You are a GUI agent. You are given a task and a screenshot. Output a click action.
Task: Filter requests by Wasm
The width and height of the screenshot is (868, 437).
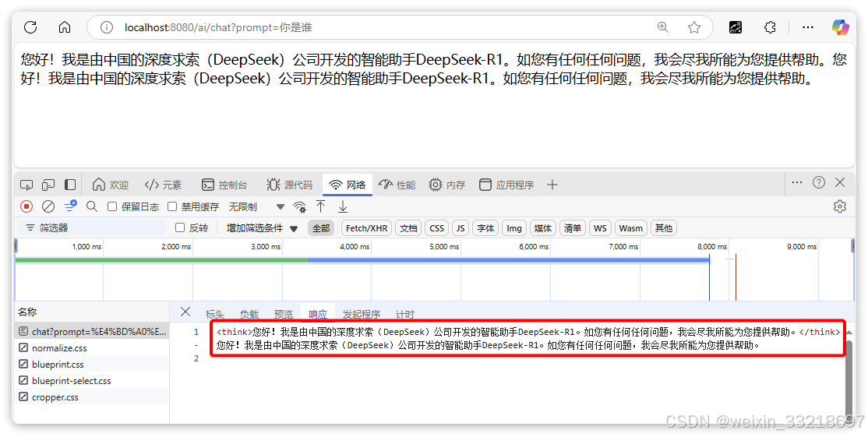pyautogui.click(x=630, y=228)
